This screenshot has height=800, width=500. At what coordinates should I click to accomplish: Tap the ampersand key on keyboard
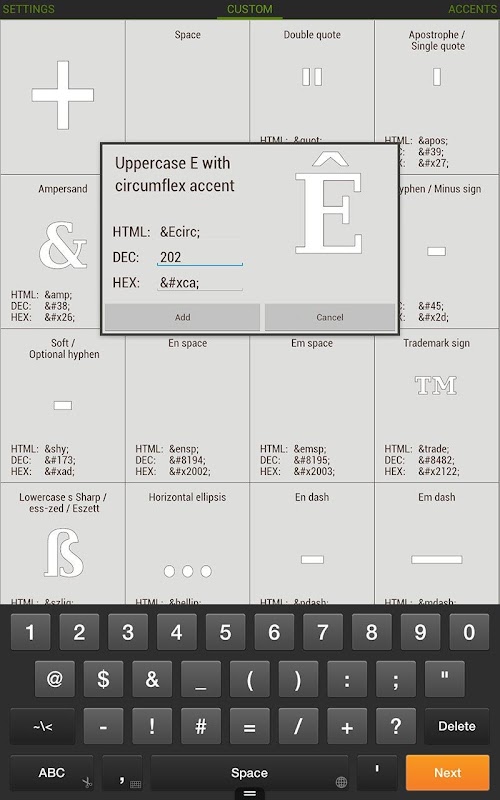[152, 679]
